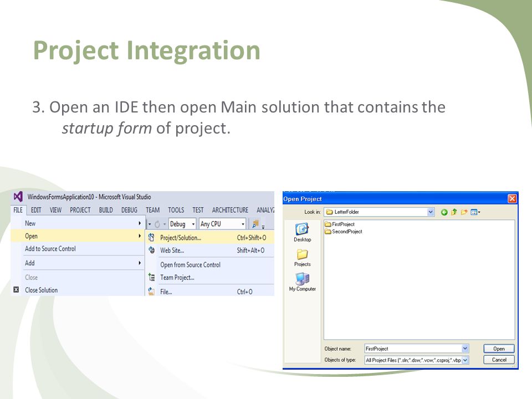This screenshot has height=399, width=532.
Task: Expand the New submenu arrow
Action: [x=140, y=223]
